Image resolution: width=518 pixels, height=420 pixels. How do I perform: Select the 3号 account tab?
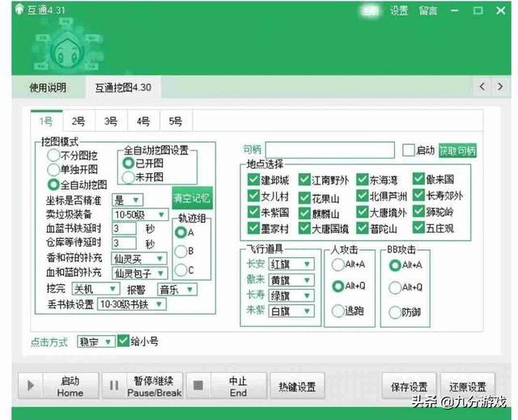coord(111,121)
